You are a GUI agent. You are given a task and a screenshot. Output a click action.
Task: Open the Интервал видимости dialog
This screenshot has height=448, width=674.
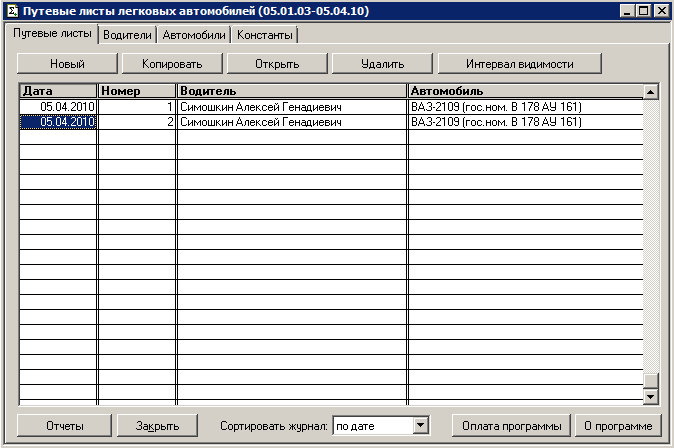pyautogui.click(x=519, y=64)
